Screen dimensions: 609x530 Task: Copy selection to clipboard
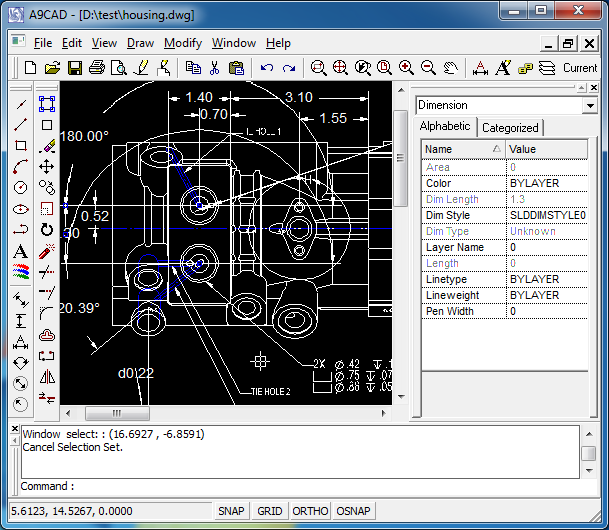[x=193, y=68]
